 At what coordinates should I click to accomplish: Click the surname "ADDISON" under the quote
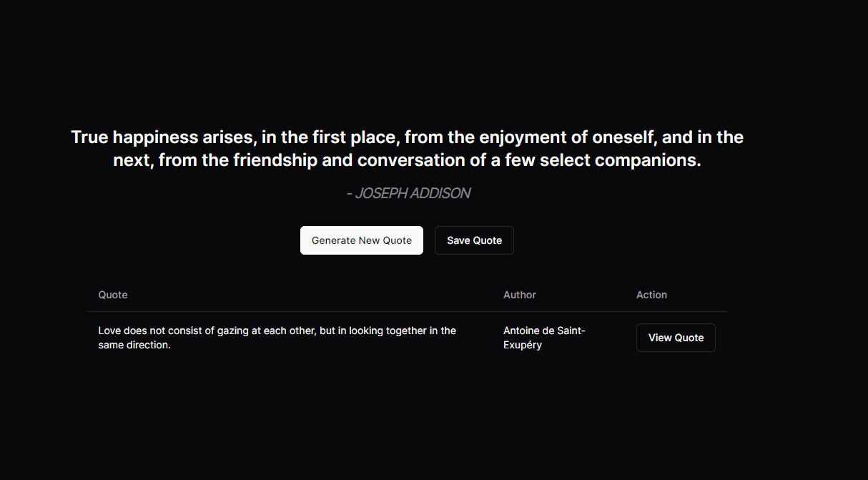pos(440,193)
